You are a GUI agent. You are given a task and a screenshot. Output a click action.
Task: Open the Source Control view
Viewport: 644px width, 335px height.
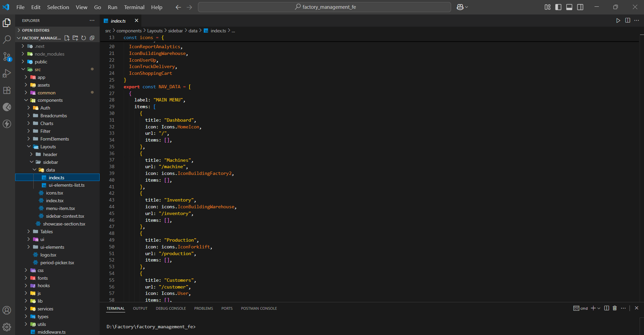point(7,56)
